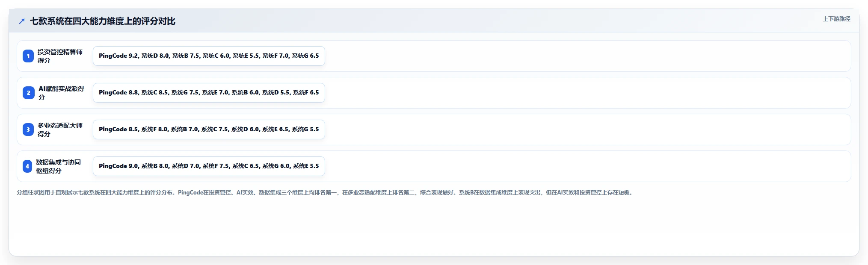Click the scores box starting PingCode 9.2
The width and height of the screenshot is (868, 265).
(209, 56)
